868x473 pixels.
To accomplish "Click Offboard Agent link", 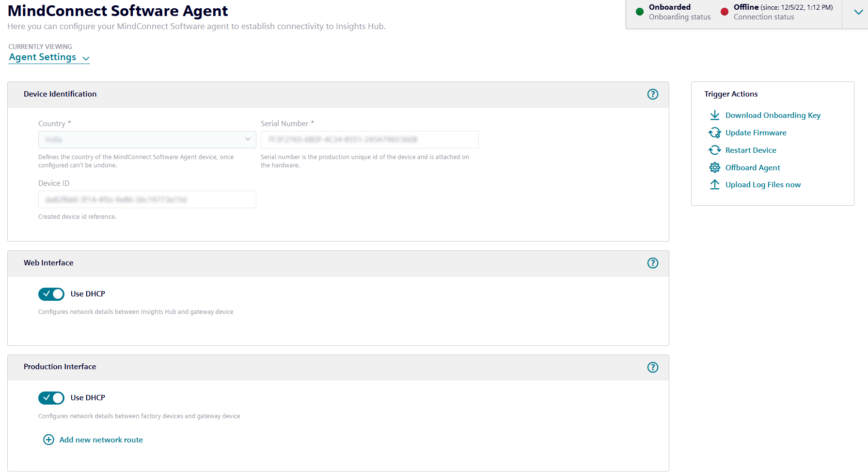I will [753, 167].
